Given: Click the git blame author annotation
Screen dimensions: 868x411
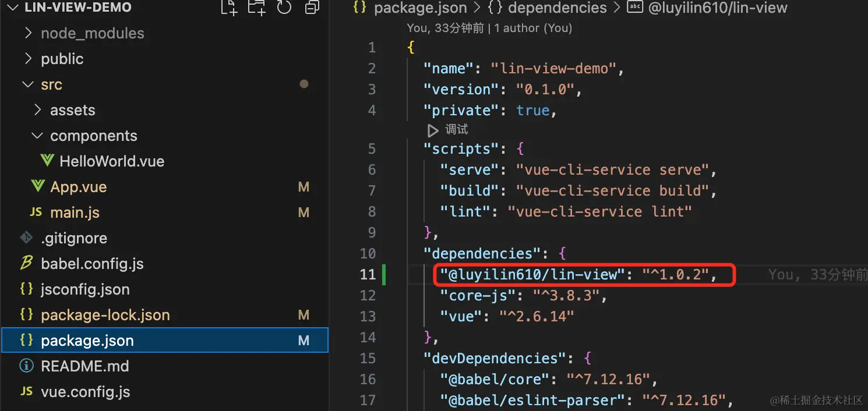Looking at the screenshot, I should [x=489, y=28].
